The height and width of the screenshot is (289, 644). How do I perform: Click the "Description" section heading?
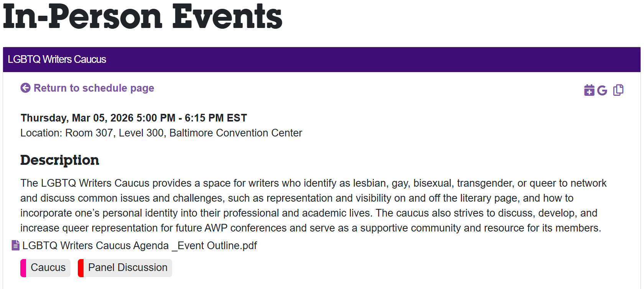60,160
